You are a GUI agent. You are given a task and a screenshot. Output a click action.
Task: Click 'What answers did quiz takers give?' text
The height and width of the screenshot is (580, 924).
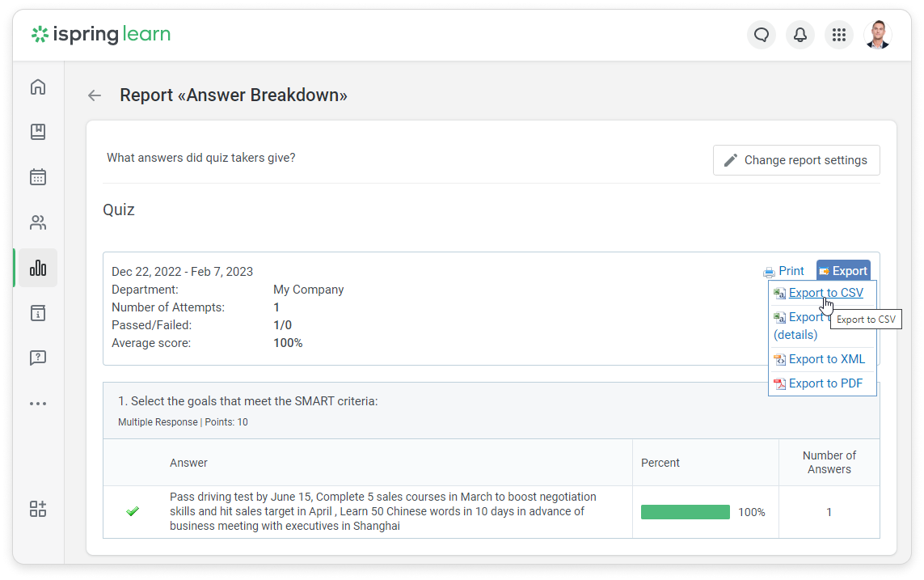click(x=201, y=158)
